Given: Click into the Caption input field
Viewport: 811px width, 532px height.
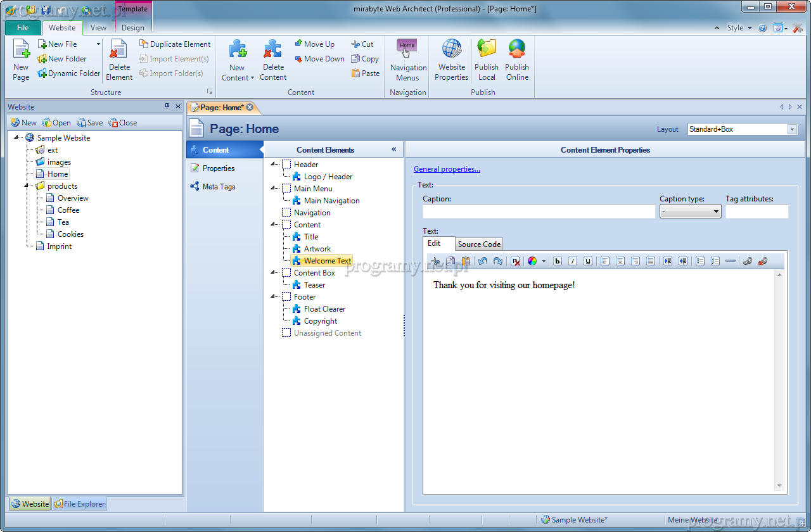Looking at the screenshot, I should tap(539, 212).
